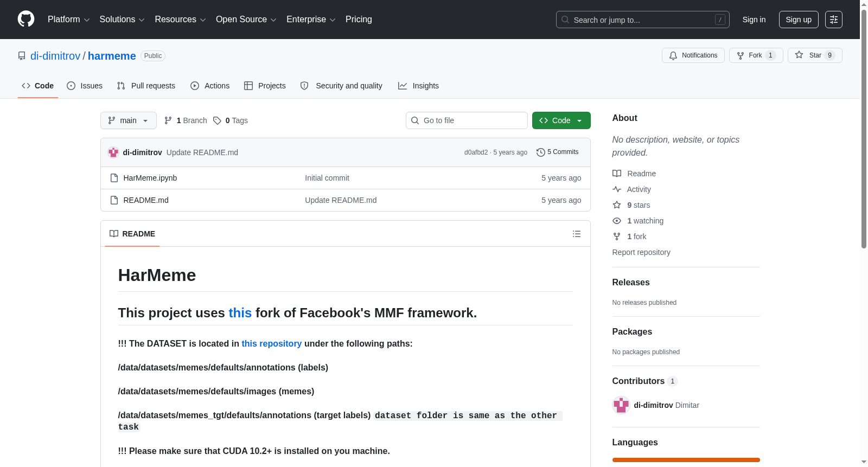Click the tag icon next to Tags
This screenshot has height=467, width=868.
click(217, 120)
